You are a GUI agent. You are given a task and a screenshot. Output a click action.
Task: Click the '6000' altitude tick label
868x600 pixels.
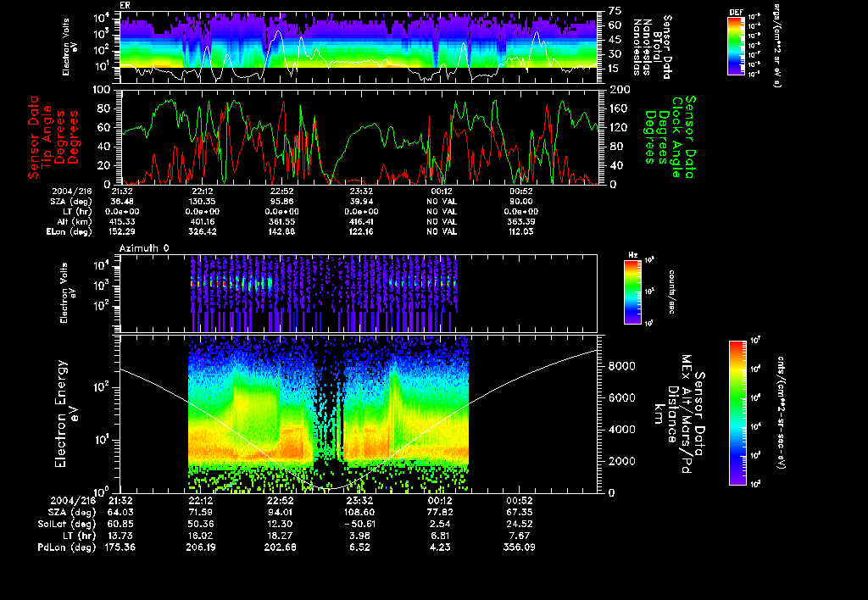pos(621,398)
